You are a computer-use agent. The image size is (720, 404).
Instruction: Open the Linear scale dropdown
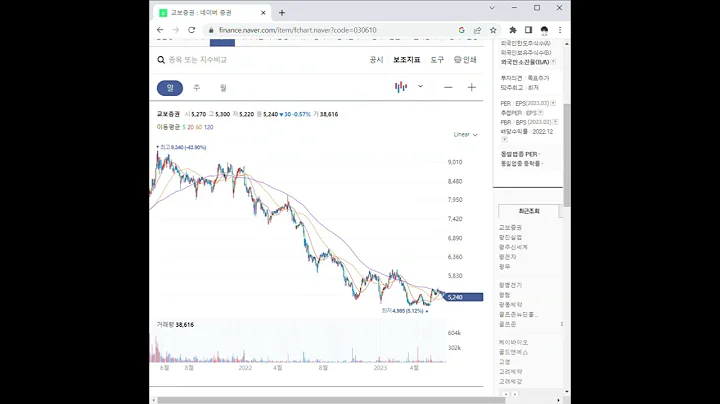tap(466, 135)
